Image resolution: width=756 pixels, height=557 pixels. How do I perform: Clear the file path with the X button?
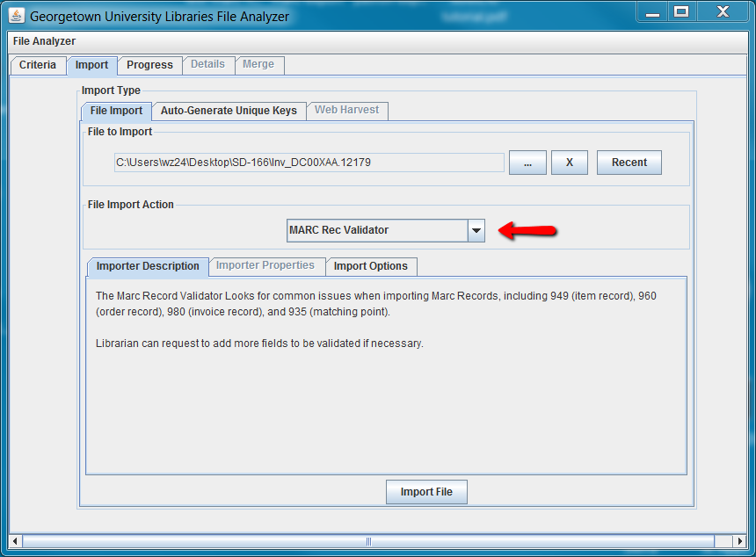(569, 163)
